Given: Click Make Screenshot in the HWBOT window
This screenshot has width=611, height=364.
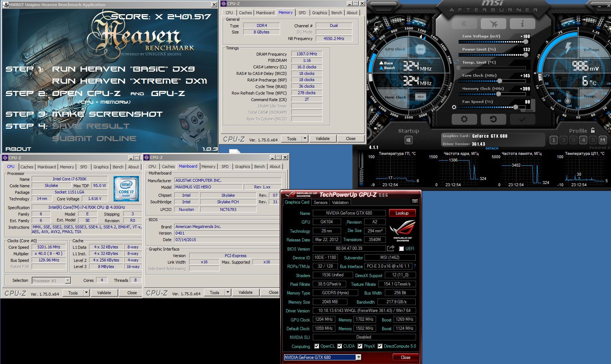Looking at the screenshot, I should (x=107, y=114).
